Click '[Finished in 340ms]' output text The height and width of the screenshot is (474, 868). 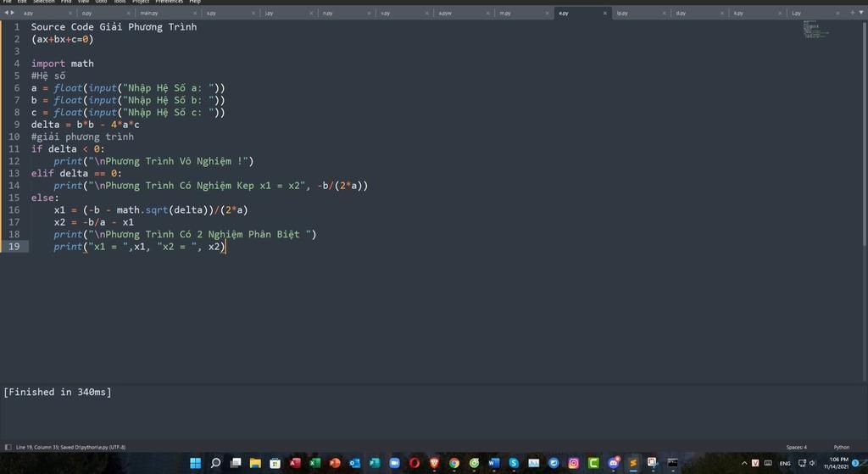point(58,392)
